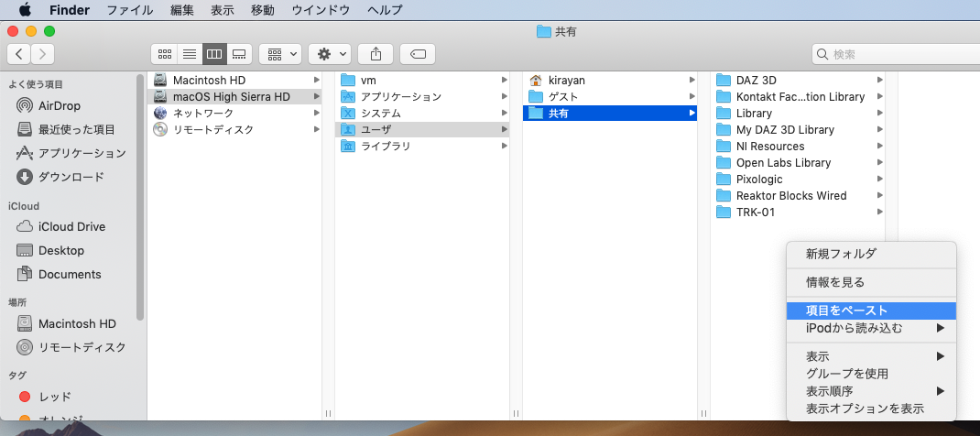
Task: Open the 移動 menu in menu bar
Action: [x=263, y=10]
